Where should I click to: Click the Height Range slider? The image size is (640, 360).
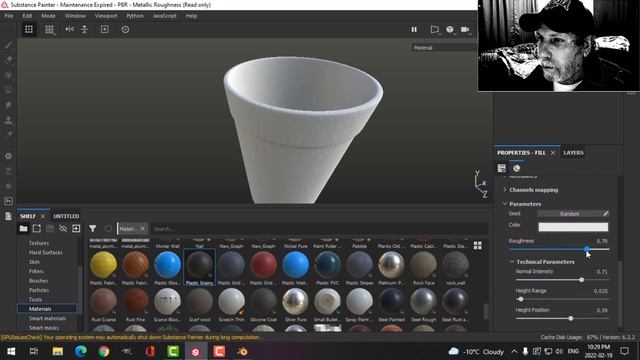point(562,299)
